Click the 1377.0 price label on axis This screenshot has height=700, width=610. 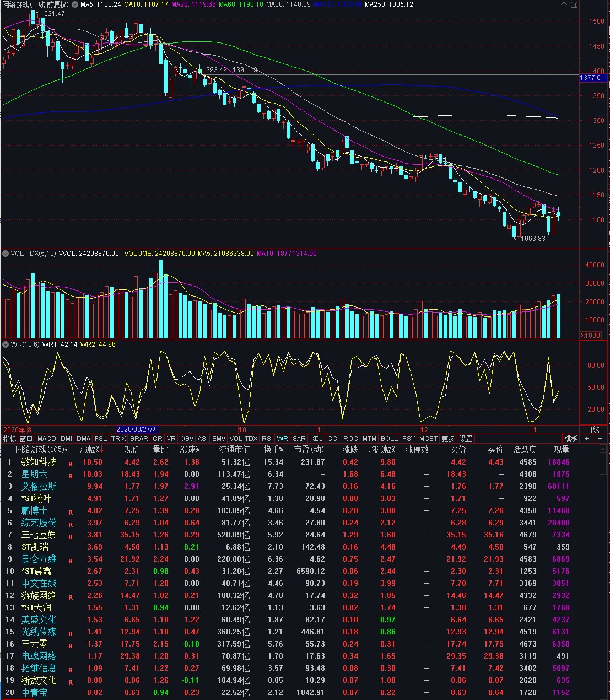pos(591,78)
